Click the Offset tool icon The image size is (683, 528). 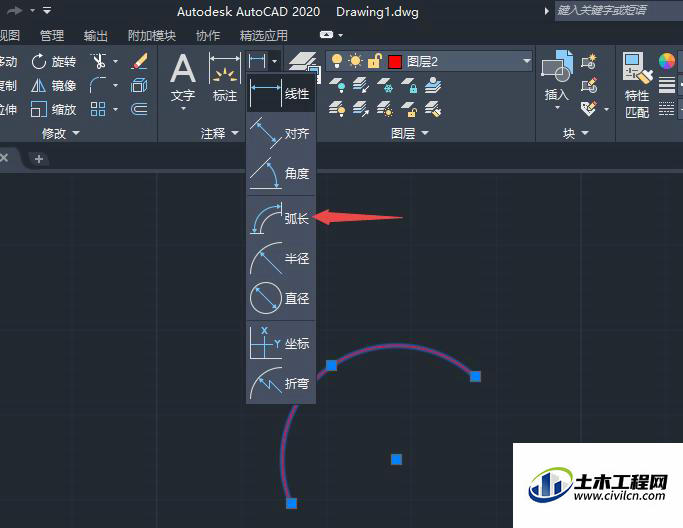tap(139, 109)
